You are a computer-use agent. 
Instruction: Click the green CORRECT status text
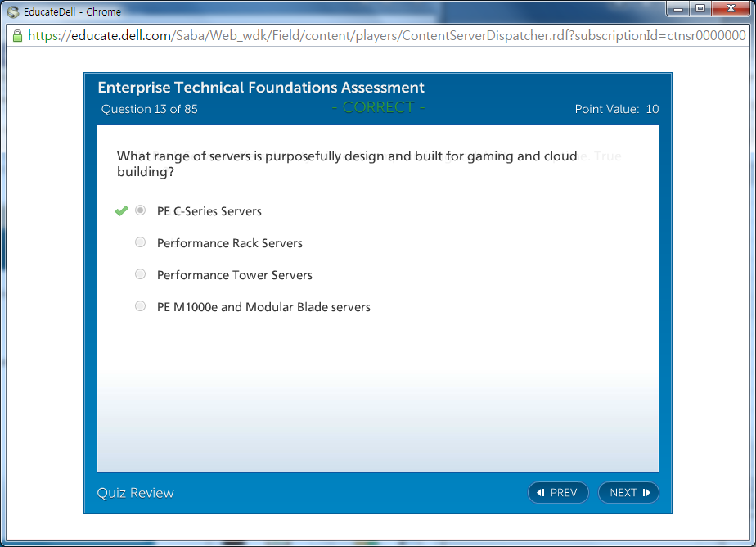[378, 107]
